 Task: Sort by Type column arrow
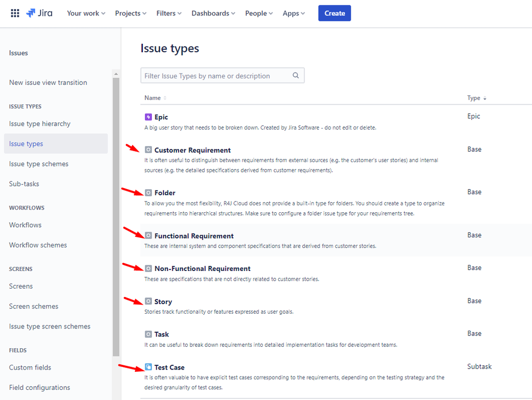click(485, 98)
